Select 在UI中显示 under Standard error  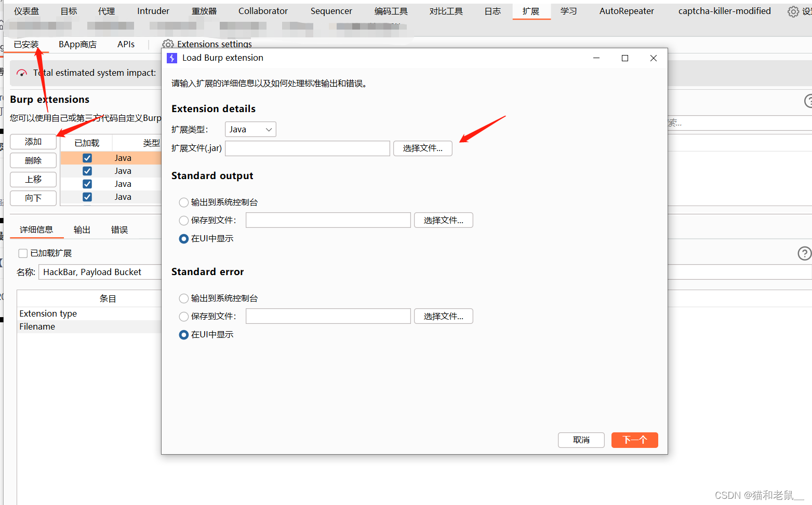[184, 335]
